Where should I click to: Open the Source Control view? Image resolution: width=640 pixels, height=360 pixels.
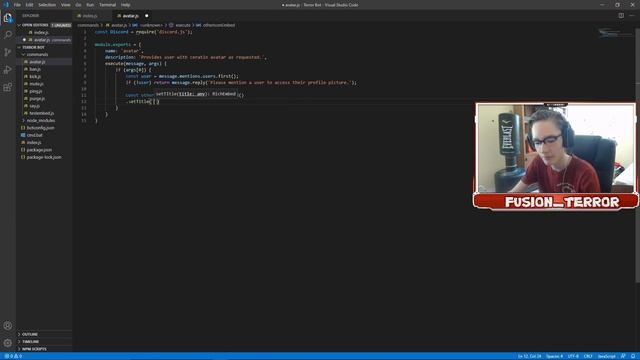point(8,52)
